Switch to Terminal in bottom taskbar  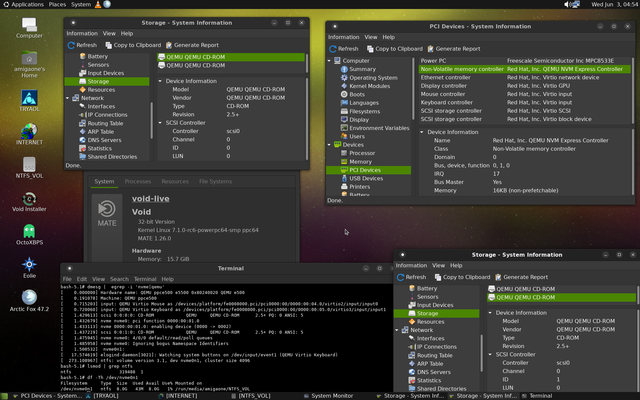point(537,396)
